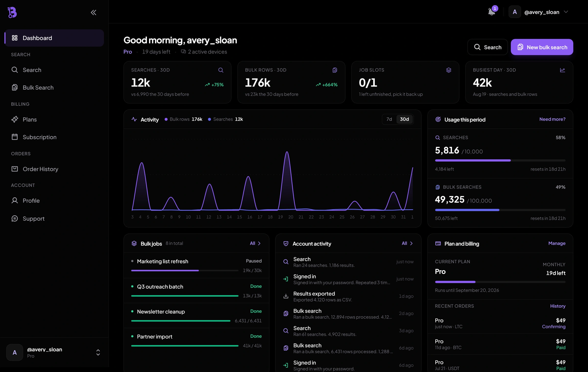
Task: Click the 'Results exported' activity entry
Action: (348, 296)
